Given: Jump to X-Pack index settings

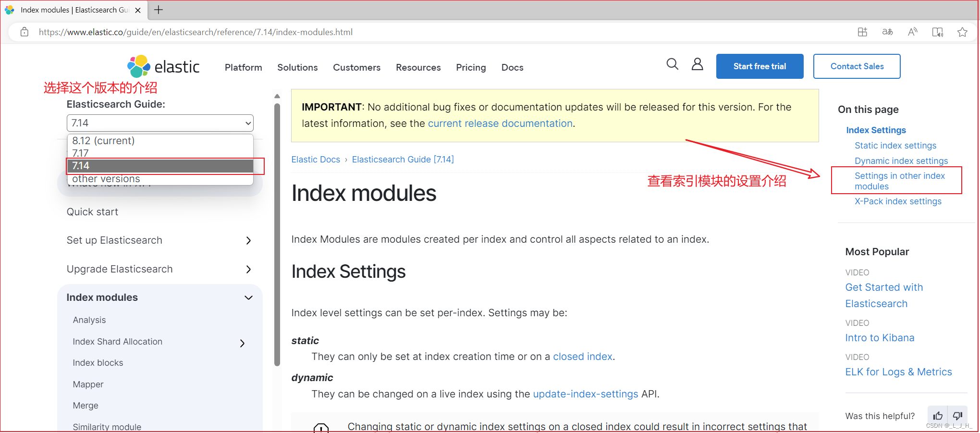Looking at the screenshot, I should [898, 201].
